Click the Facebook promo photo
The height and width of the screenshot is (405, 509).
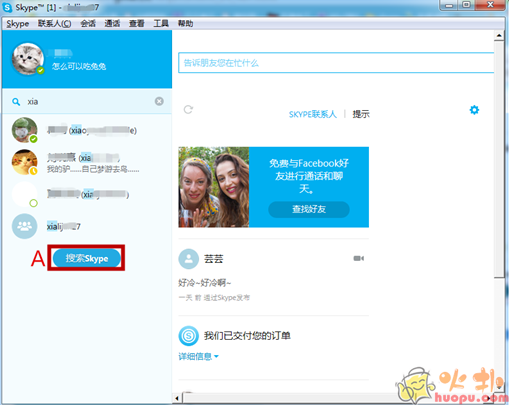tap(214, 187)
